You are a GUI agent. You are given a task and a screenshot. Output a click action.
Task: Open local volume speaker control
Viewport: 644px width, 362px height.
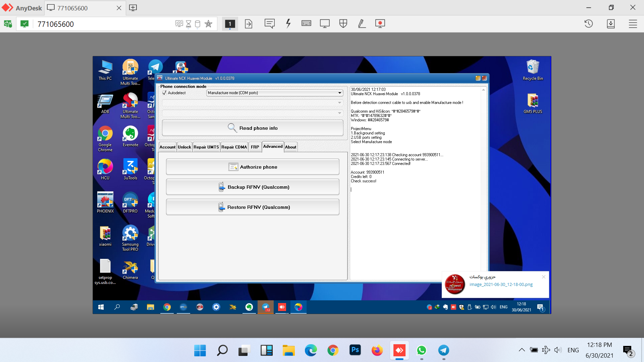click(x=558, y=350)
